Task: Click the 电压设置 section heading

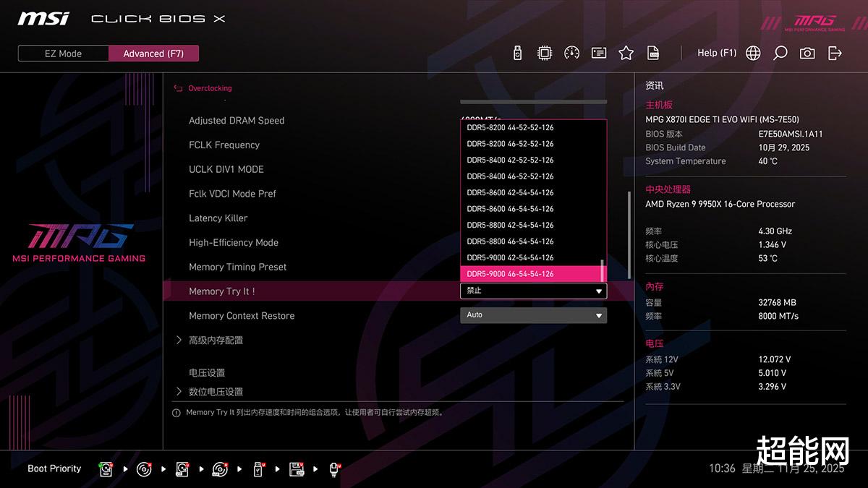Action: [x=207, y=373]
